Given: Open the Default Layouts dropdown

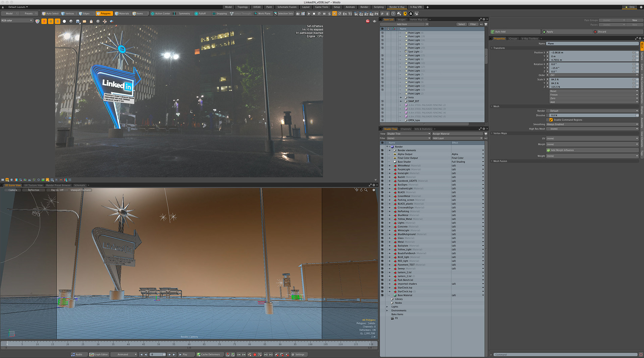Looking at the screenshot, I should (x=17, y=7).
